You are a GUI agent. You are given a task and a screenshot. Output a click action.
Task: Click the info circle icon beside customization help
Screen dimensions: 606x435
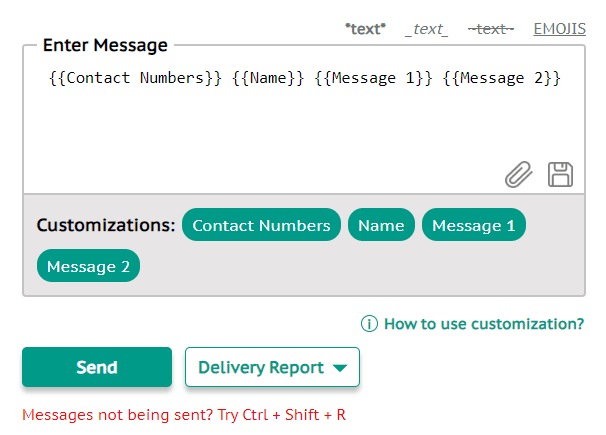(x=369, y=324)
